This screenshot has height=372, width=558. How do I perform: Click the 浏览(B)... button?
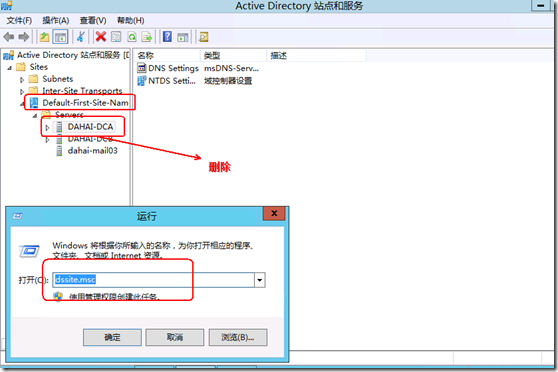(238, 337)
